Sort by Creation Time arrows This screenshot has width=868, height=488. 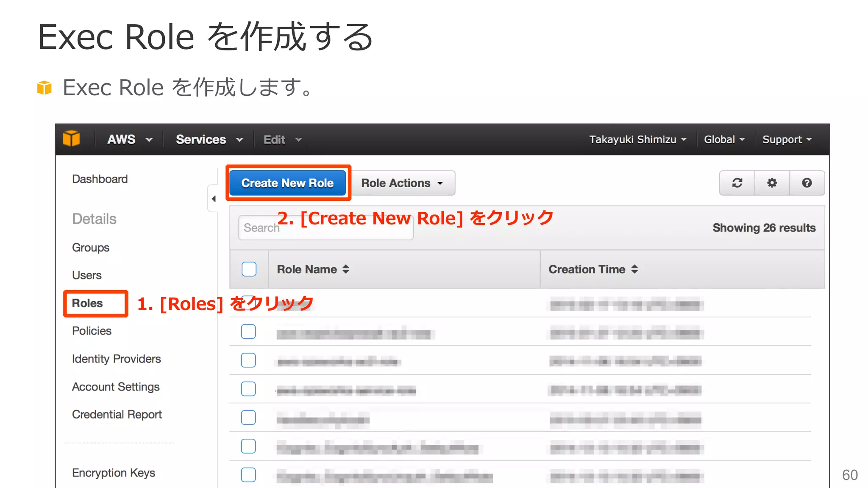coord(634,269)
